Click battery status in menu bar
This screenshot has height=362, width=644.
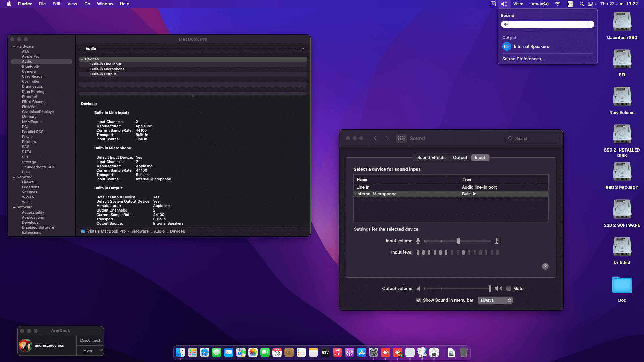[539, 4]
